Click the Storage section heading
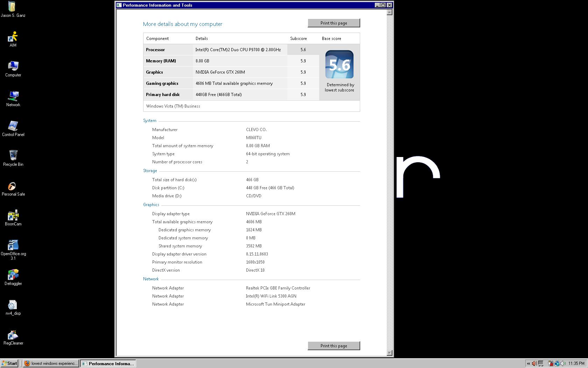This screenshot has width=588, height=368. pos(150,171)
